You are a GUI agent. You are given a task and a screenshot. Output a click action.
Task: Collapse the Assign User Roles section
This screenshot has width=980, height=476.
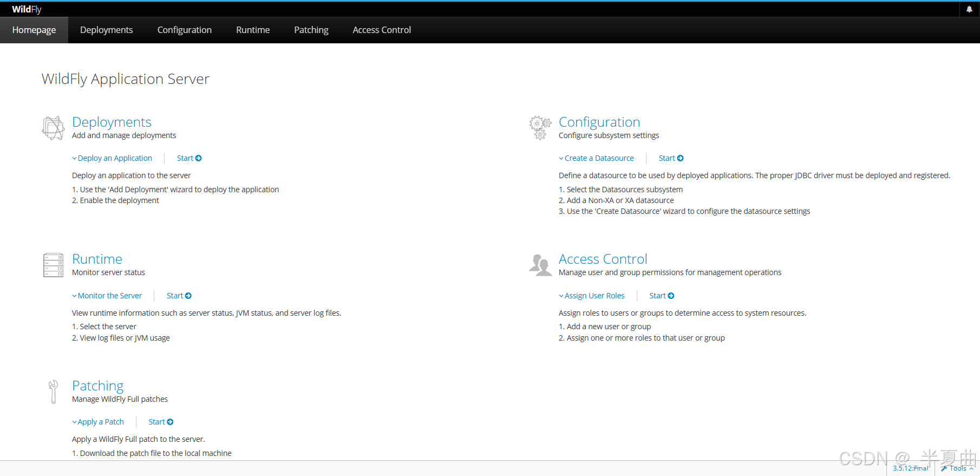pos(592,296)
